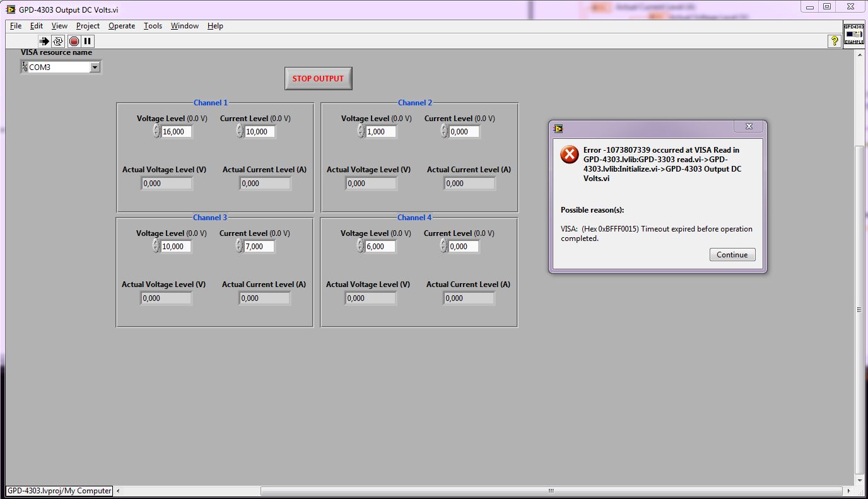This screenshot has height=499, width=868.
Task: Click the Channel 3 Current Level field showing 7,000
Action: click(x=259, y=246)
